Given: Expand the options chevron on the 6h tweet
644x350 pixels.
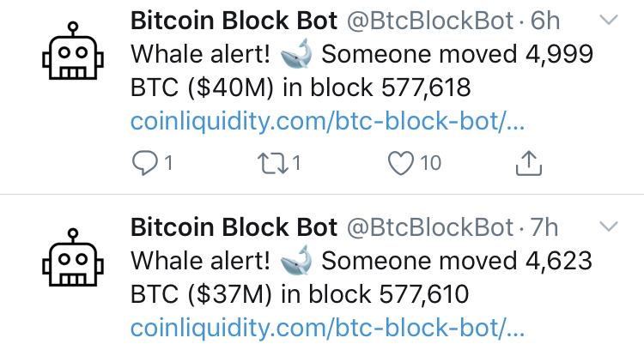Looking at the screenshot, I should 607,20.
